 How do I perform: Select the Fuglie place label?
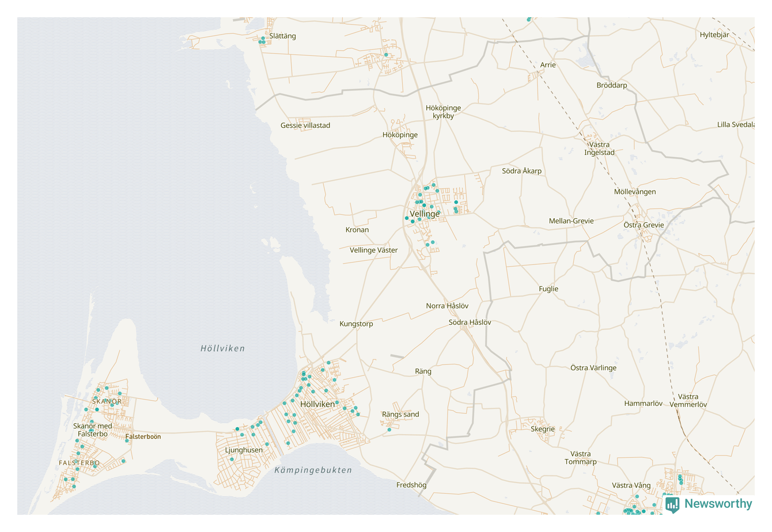point(548,289)
